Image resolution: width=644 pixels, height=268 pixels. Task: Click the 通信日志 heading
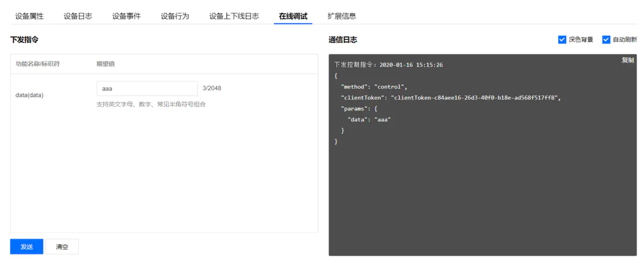[x=343, y=40]
